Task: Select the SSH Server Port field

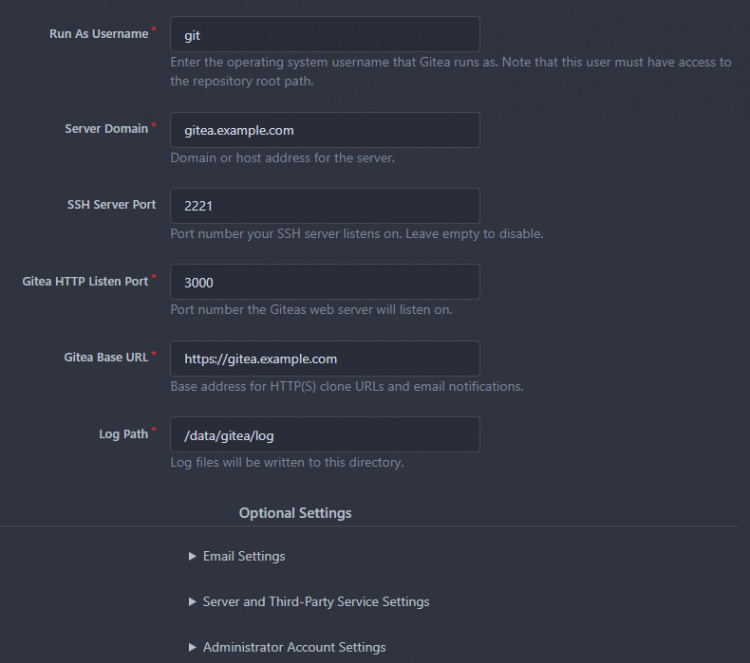Action: pos(324,206)
